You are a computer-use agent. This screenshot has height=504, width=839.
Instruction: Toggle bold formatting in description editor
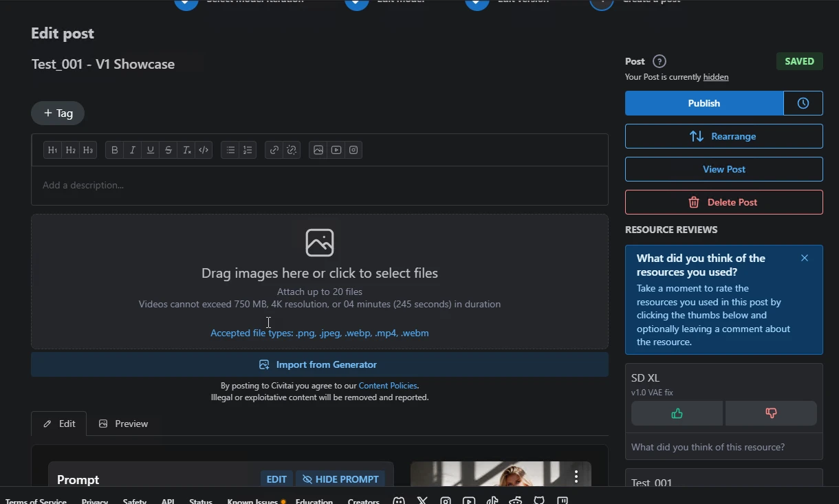point(115,150)
